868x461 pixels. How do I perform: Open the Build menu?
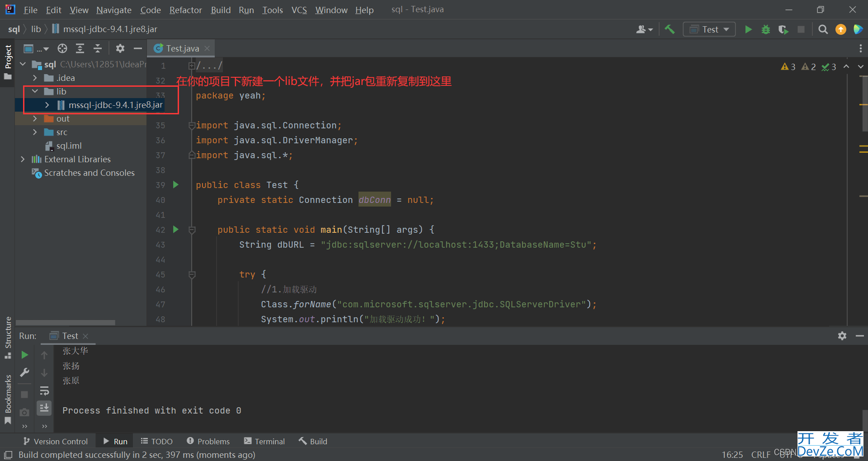point(221,10)
